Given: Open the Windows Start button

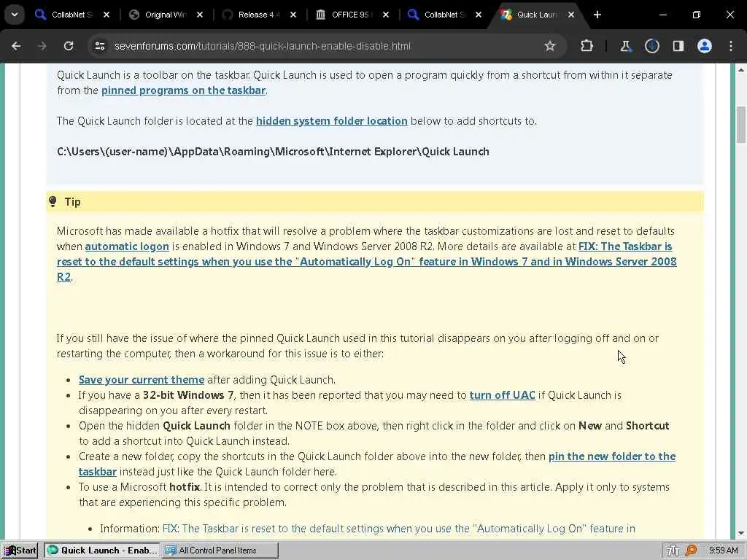Looking at the screenshot, I should tap(20, 551).
